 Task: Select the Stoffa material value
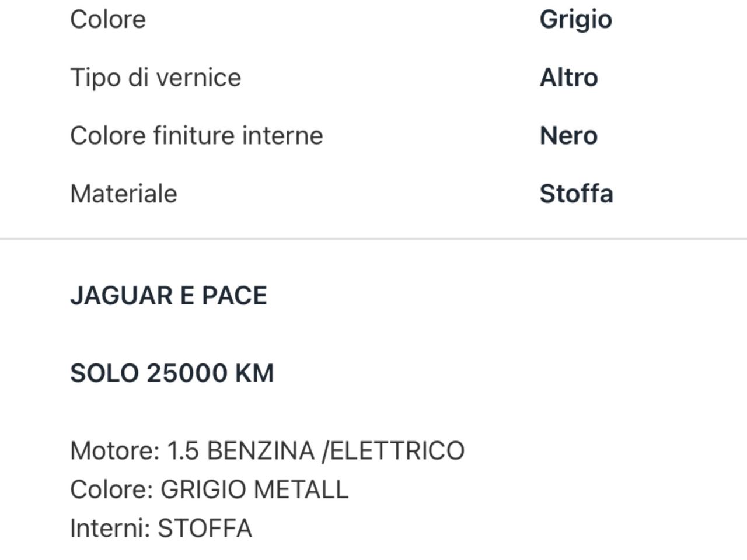click(x=576, y=194)
